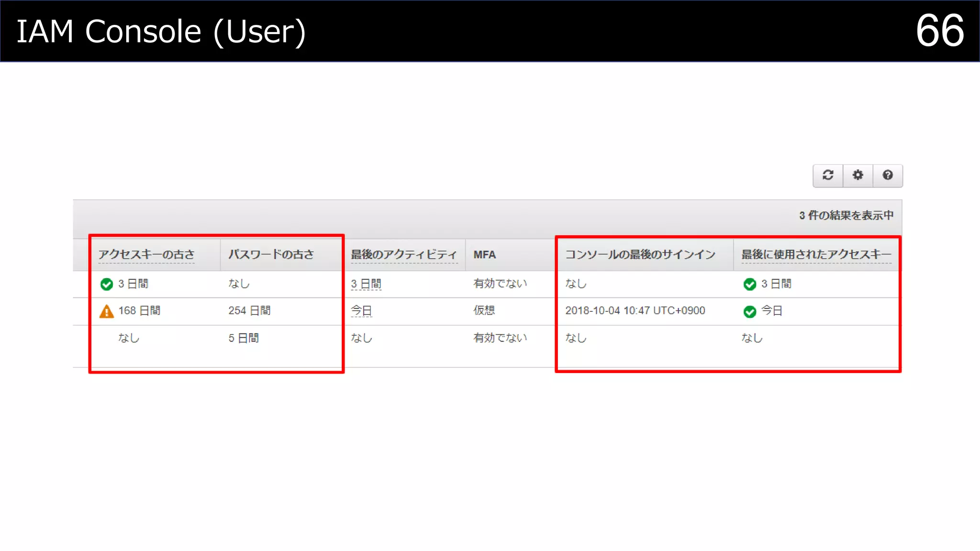Screen dimensions: 980x551
Task: Click the 仮想 MFA value
Action: [484, 310]
